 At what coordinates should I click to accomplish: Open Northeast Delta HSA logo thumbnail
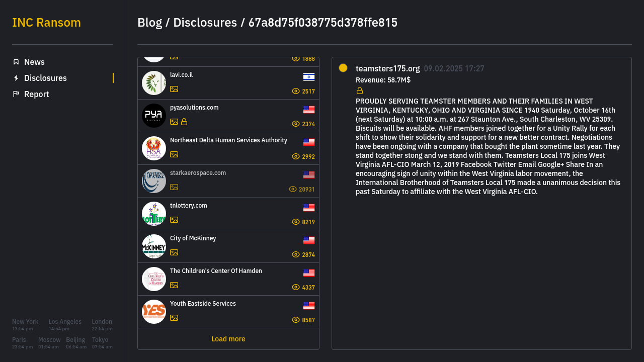coord(154,148)
